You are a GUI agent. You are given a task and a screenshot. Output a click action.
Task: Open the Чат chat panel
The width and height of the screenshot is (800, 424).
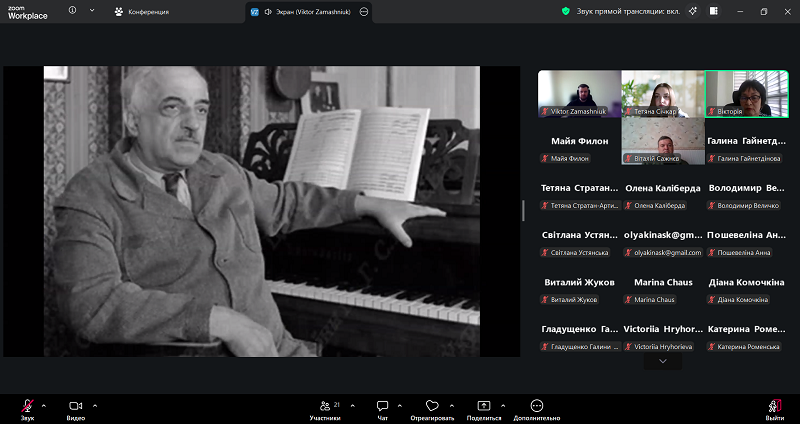(382, 406)
